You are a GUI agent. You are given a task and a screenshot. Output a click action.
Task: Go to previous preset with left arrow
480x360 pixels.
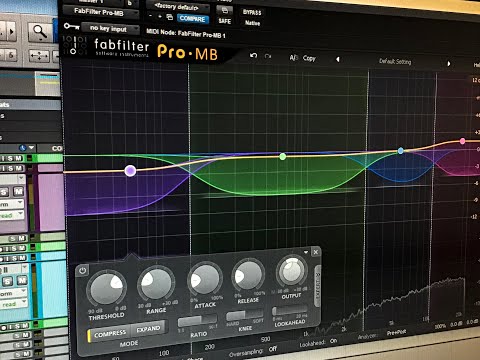[338, 59]
